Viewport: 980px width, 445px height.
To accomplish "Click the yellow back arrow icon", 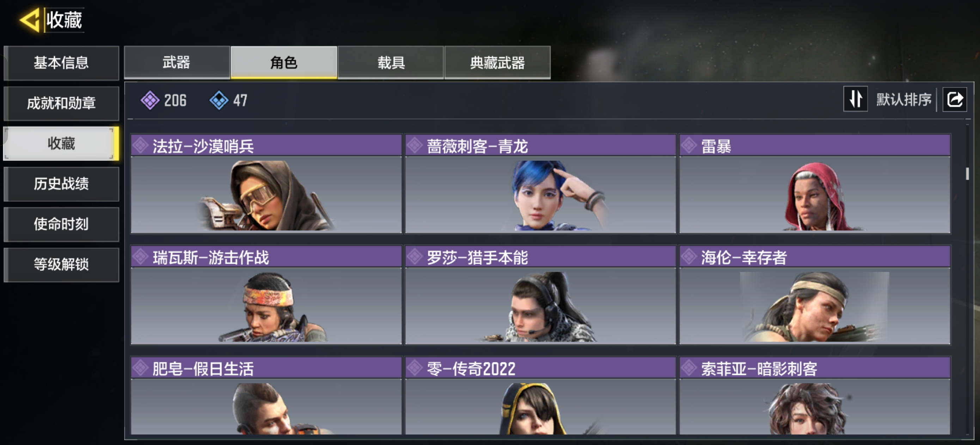I will [30, 20].
